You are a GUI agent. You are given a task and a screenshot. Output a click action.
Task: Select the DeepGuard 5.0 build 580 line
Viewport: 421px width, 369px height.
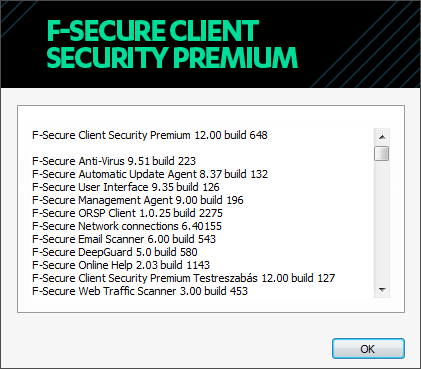(115, 252)
